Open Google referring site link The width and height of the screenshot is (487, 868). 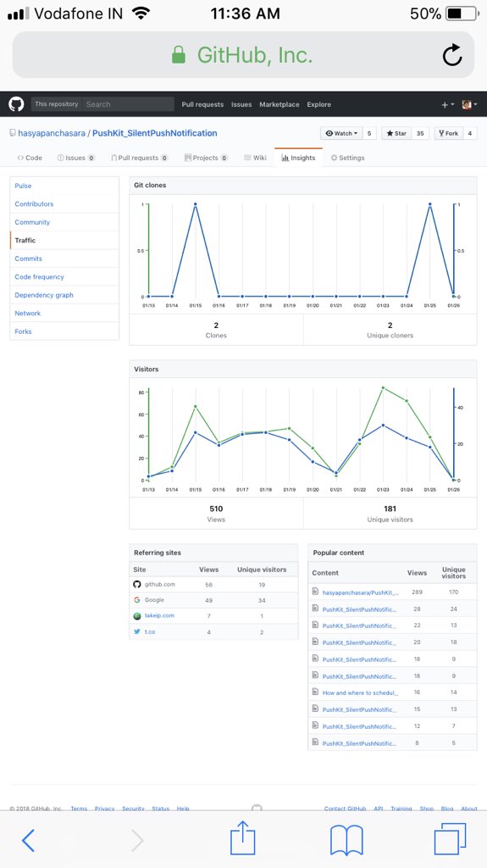(x=154, y=600)
